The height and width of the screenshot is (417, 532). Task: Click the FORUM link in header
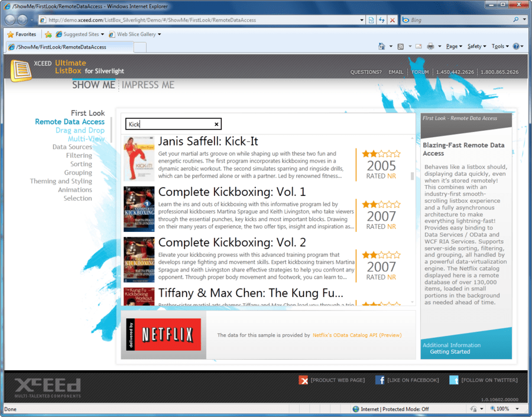pyautogui.click(x=420, y=72)
